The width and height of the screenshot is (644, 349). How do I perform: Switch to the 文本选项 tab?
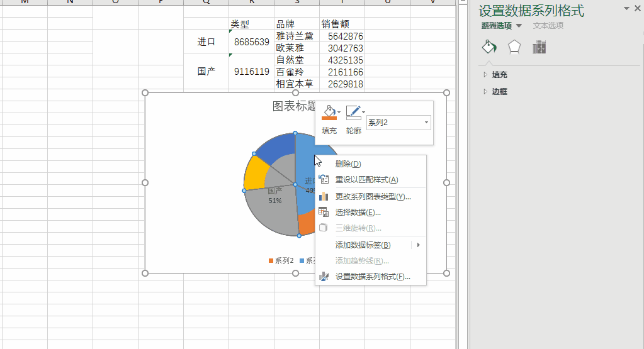[x=548, y=25]
